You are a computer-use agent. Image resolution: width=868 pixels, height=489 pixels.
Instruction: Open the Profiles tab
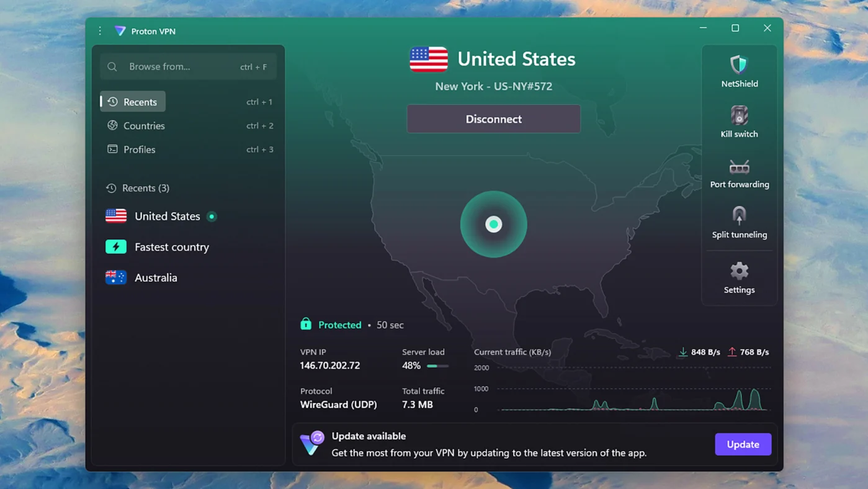point(139,150)
